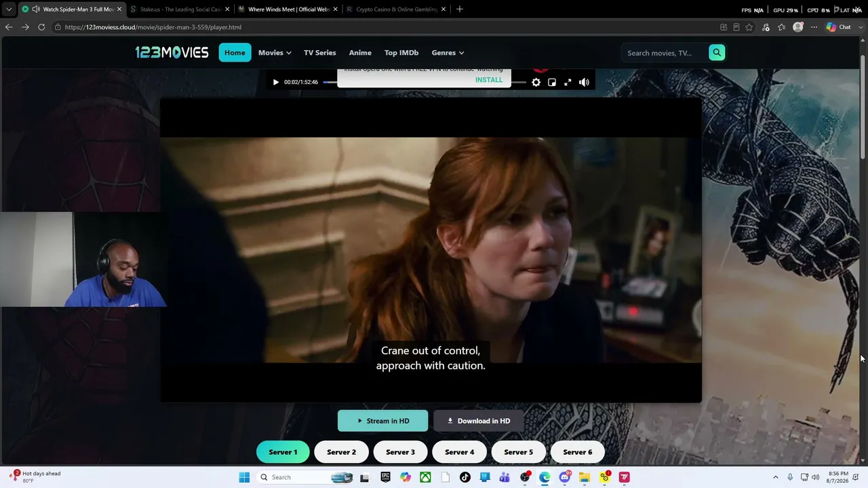Go to the Home page tab
Image resolution: width=868 pixels, height=488 pixels.
tap(235, 52)
